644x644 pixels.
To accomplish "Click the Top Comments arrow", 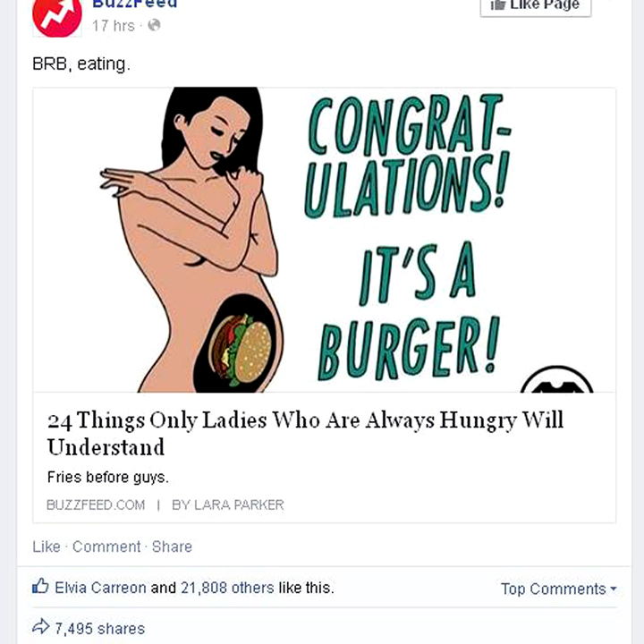I will 614,589.
